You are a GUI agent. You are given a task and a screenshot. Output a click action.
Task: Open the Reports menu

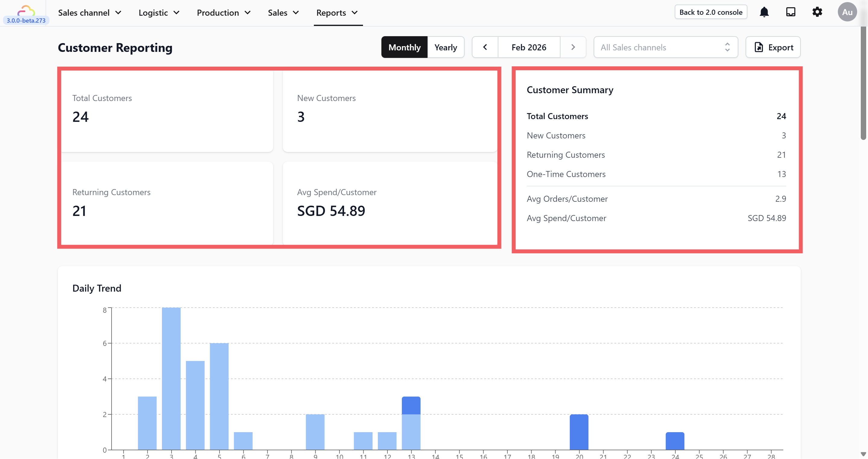coord(337,13)
